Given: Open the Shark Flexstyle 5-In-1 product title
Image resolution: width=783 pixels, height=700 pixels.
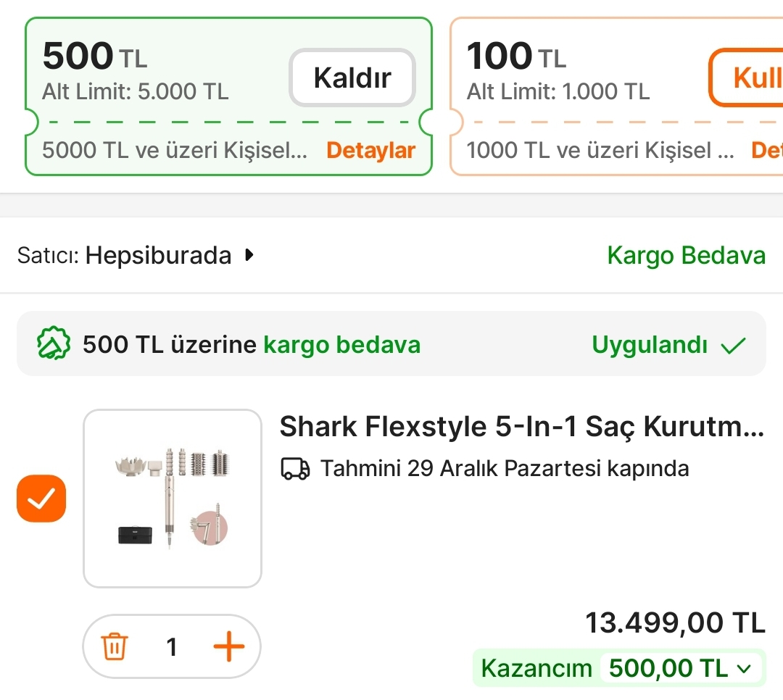Looking at the screenshot, I should [522, 427].
